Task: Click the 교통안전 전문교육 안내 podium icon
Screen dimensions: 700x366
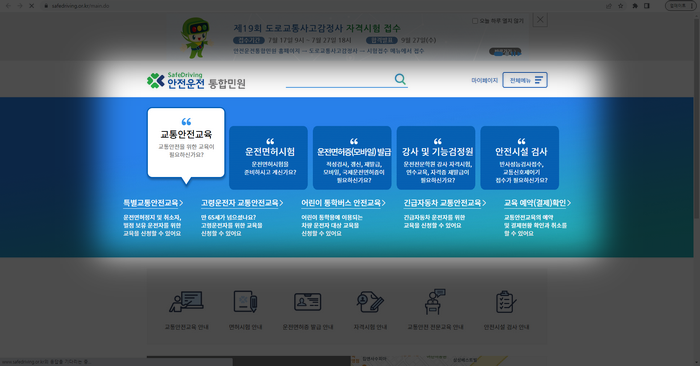Action: [435, 301]
